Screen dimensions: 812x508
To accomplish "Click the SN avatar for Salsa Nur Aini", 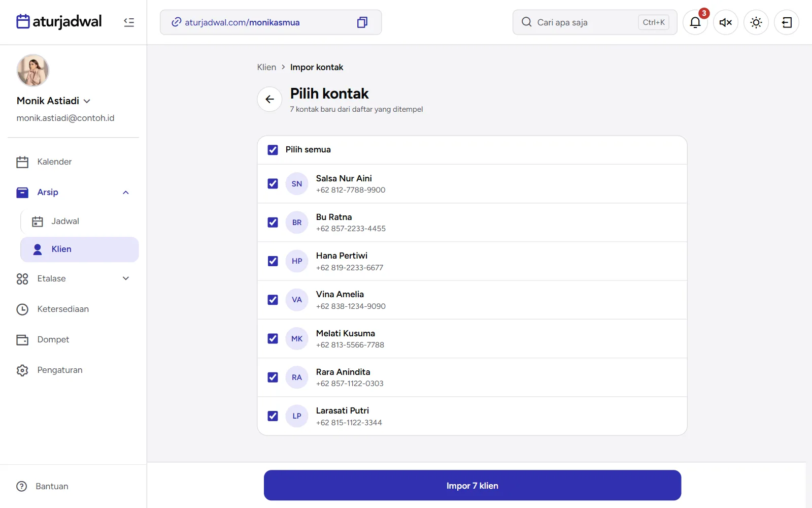I will pos(297,184).
